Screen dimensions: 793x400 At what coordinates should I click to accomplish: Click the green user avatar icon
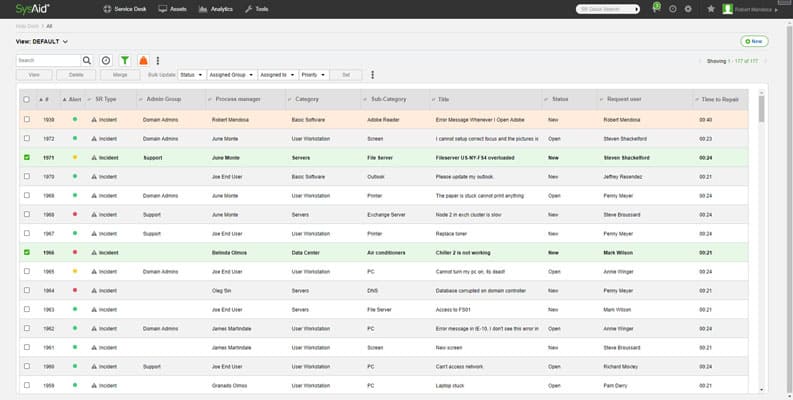point(727,9)
